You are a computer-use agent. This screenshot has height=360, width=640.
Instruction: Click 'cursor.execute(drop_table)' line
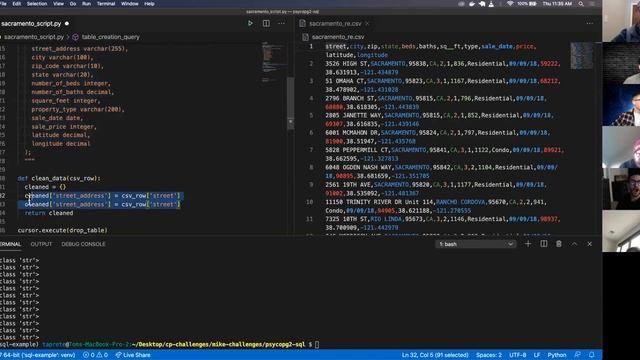(x=62, y=230)
